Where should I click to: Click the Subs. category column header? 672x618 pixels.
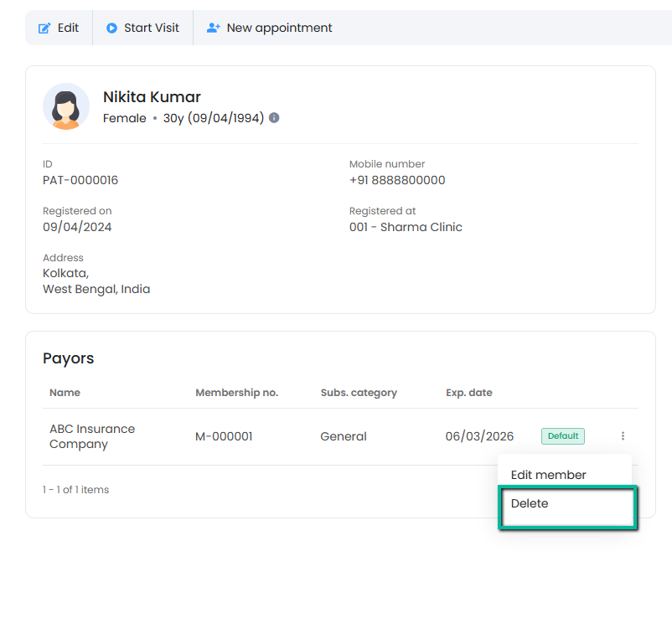pos(358,393)
